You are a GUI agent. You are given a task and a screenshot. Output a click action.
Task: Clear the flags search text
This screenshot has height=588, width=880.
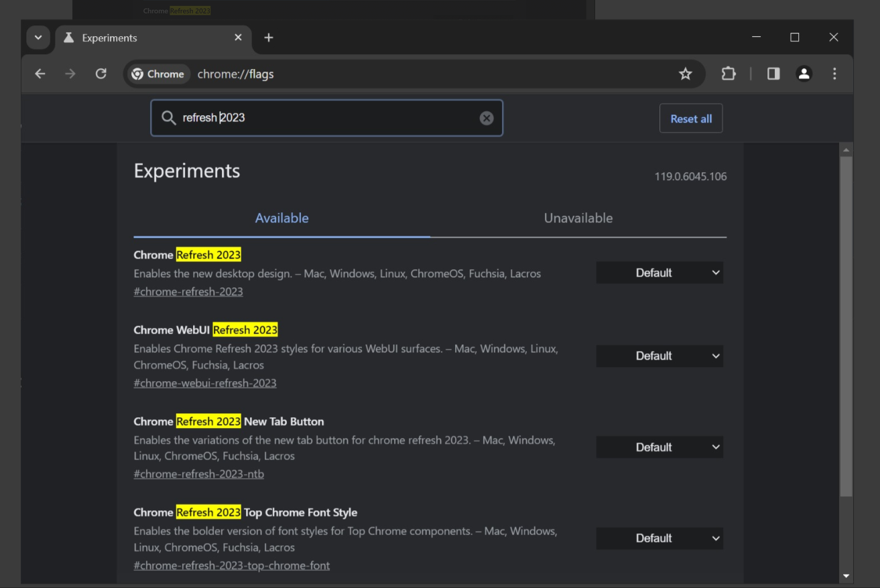coord(487,118)
